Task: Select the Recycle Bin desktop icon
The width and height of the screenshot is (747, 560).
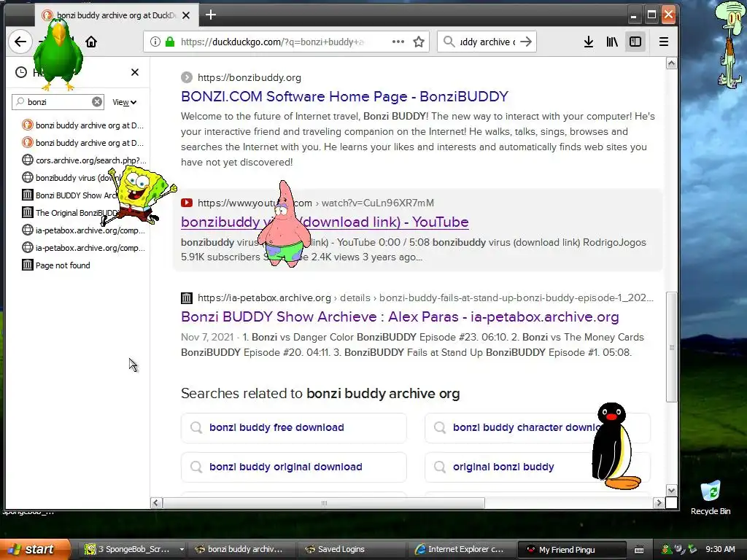Action: tap(711, 498)
